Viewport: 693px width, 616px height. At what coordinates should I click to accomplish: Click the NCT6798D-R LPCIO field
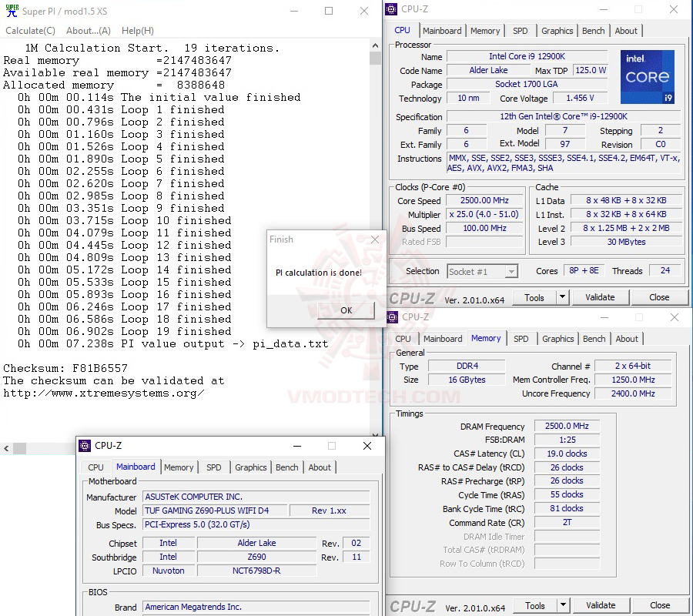(x=256, y=571)
